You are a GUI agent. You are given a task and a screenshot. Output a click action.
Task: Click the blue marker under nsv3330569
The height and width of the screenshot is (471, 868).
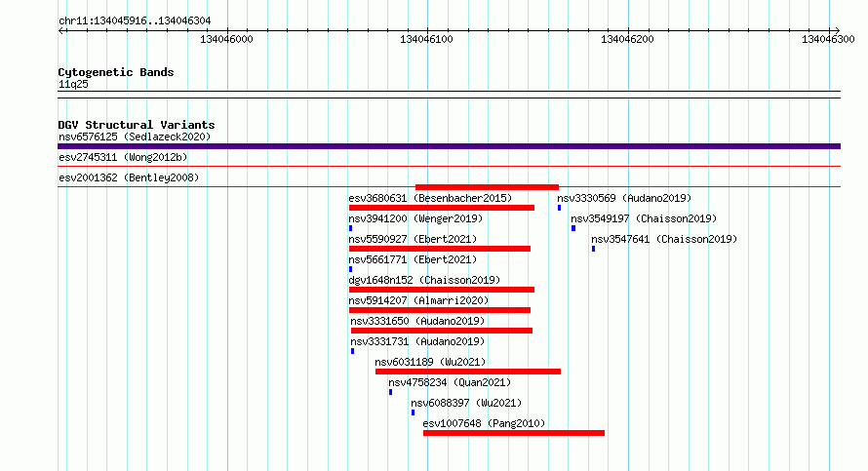[x=559, y=208]
